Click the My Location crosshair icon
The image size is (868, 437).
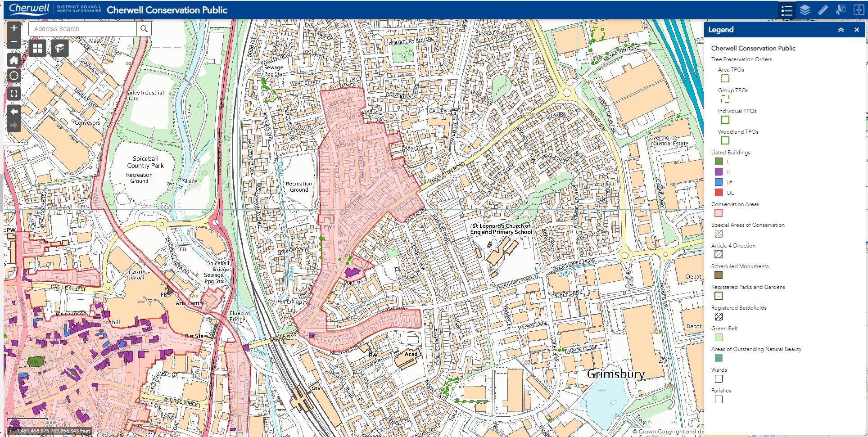click(x=14, y=76)
